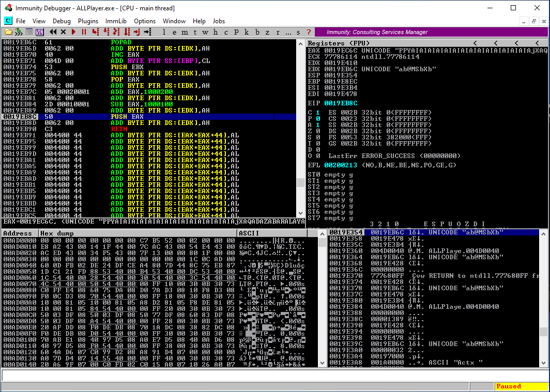Select the POPAD instruction at 0019EB6C
The height and width of the screenshot is (392, 550).
point(149,42)
